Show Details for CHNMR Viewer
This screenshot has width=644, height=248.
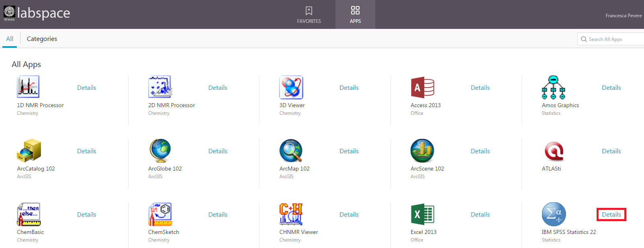349,214
